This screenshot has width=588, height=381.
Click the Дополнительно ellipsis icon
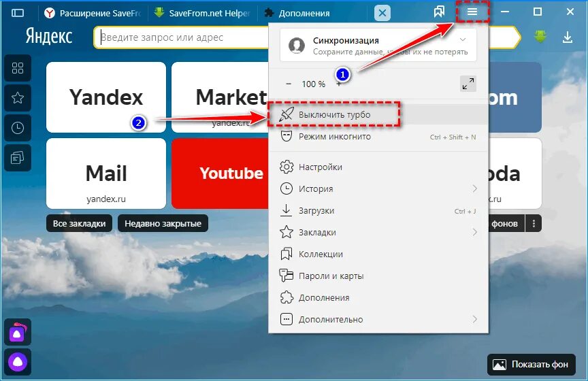tap(286, 319)
